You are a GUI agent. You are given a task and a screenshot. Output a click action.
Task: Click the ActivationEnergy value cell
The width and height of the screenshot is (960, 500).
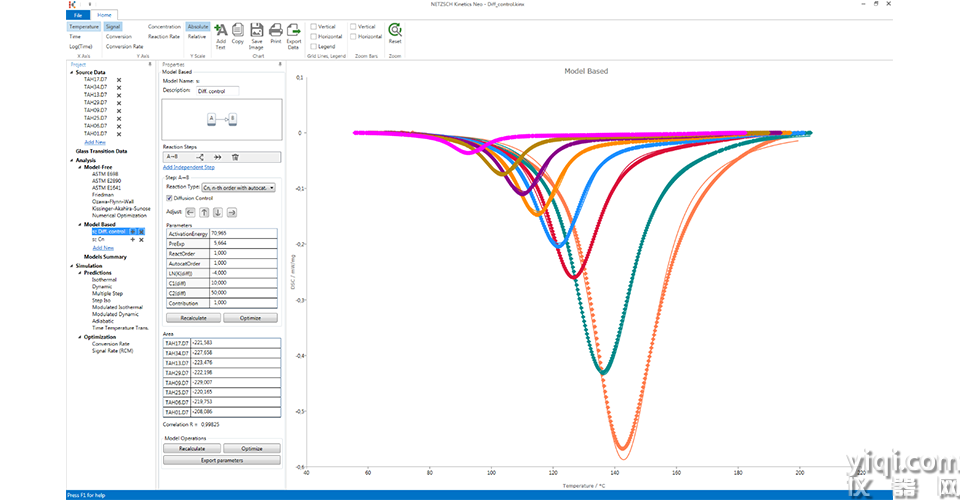tap(243, 234)
